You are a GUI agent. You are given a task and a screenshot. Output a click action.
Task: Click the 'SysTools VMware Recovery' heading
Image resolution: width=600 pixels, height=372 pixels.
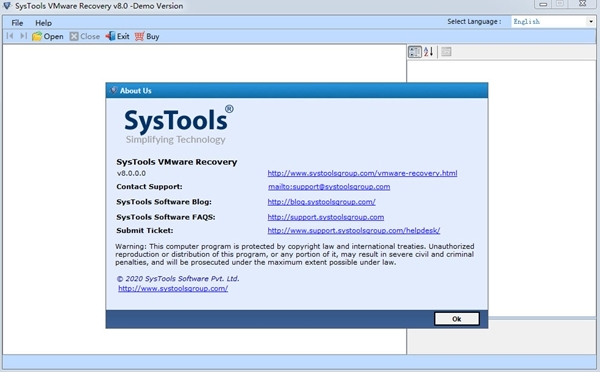(x=177, y=162)
